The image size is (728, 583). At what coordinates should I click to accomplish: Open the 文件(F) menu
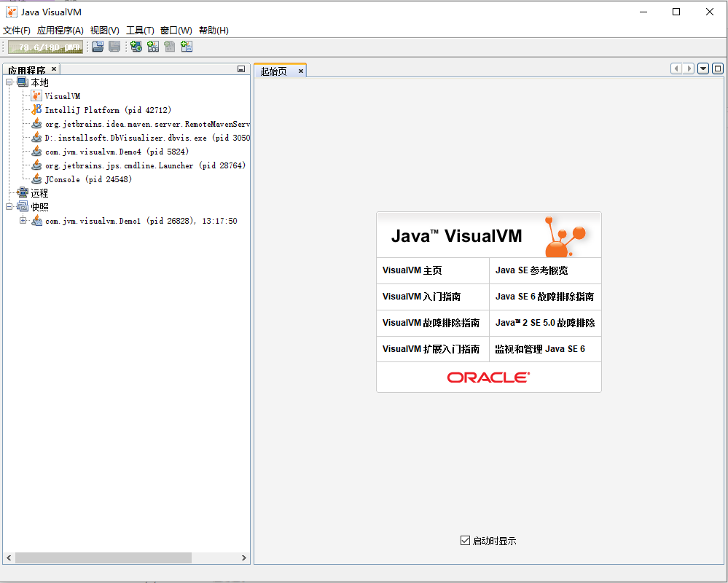(17, 30)
